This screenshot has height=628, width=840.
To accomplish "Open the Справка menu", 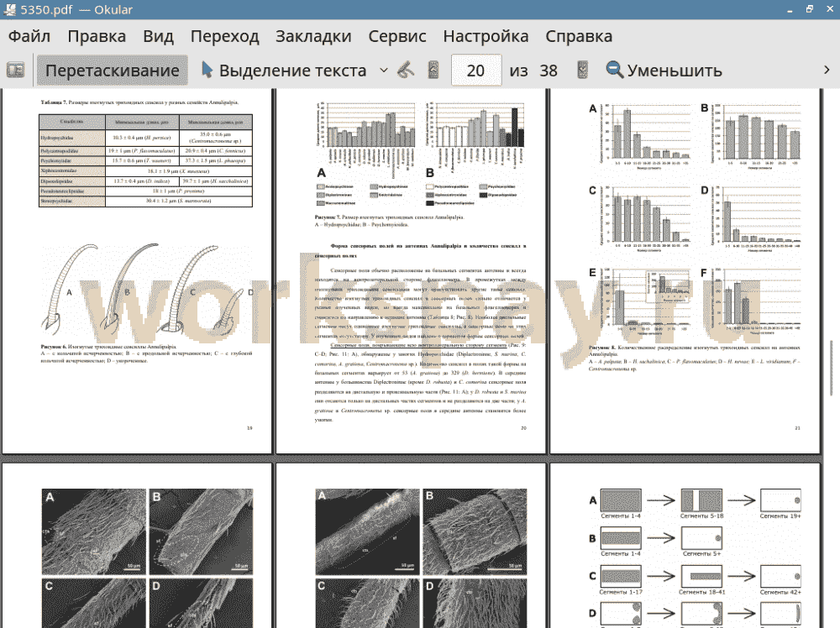I will coord(579,36).
